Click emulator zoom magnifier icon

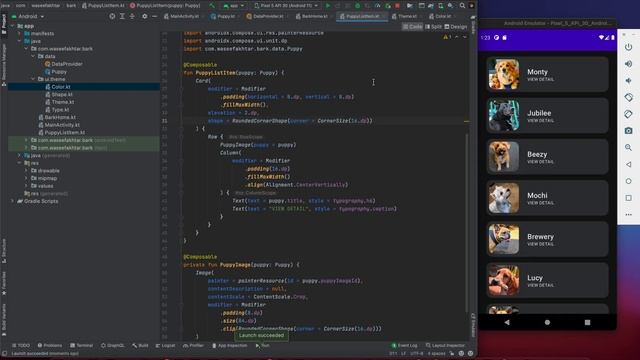coord(629,147)
